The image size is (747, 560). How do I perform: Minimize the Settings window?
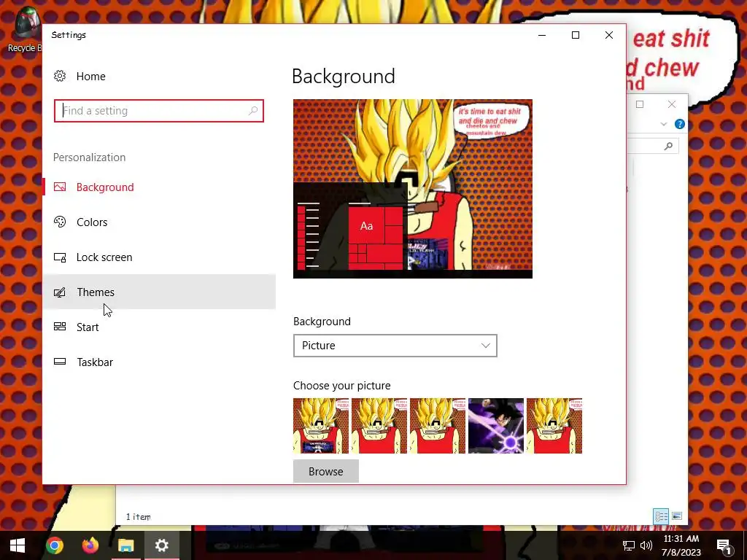[542, 35]
